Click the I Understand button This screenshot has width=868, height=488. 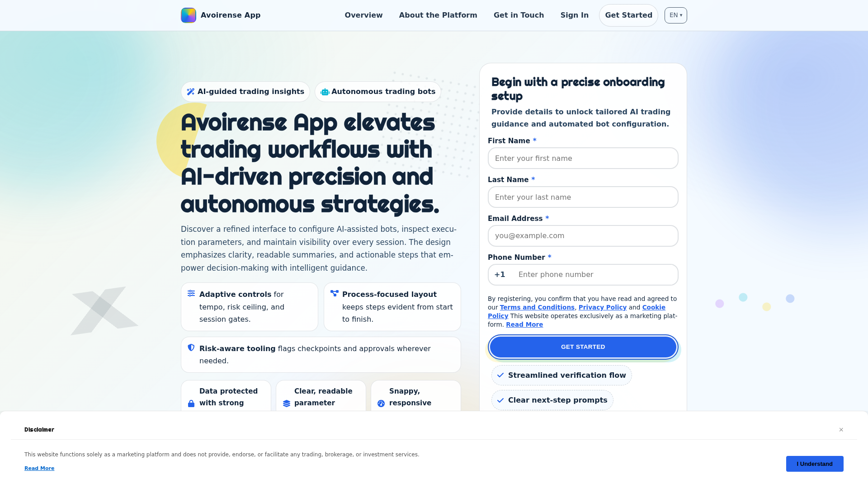[815, 464]
